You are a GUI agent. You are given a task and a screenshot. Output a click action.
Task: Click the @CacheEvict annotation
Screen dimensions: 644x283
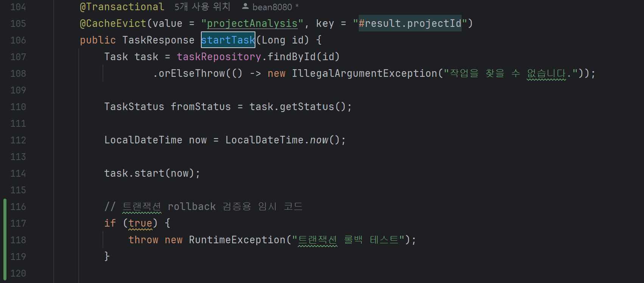point(113,23)
